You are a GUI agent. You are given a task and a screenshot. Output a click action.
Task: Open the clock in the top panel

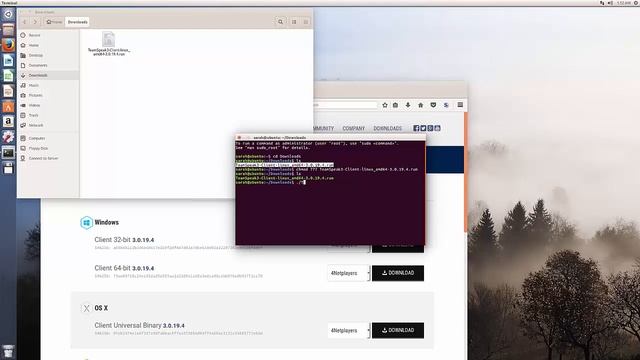pos(624,3)
